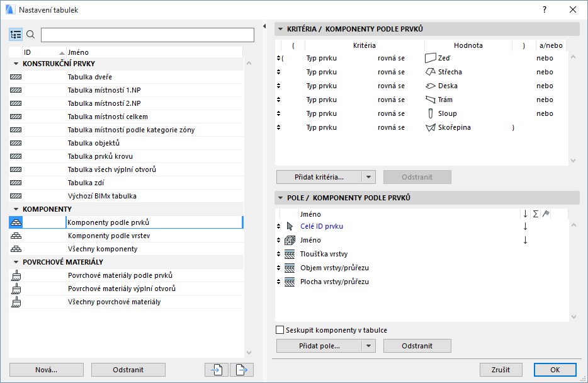Select Komponenty podle vrstev scheme
The width and height of the screenshot is (588, 383).
[x=108, y=236]
